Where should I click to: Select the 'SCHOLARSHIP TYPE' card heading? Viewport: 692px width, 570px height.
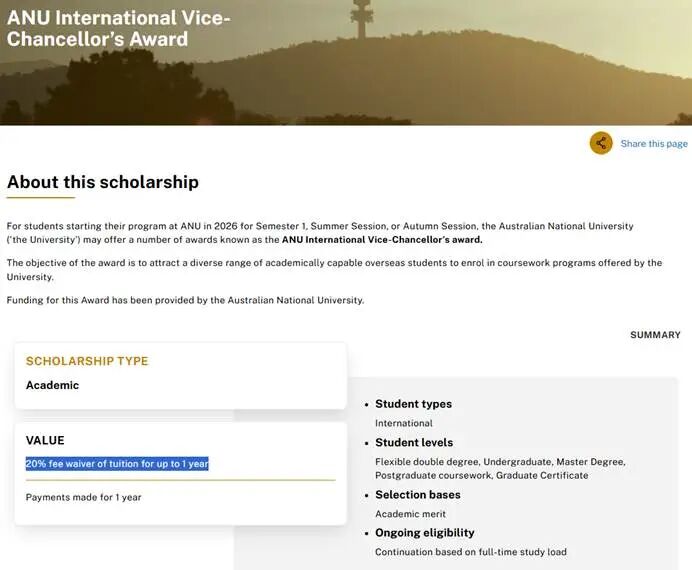87,361
